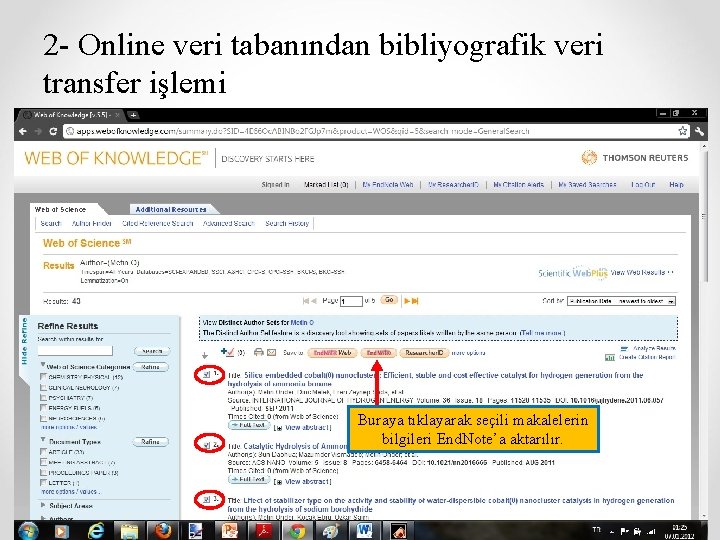Reload the page with the refresh icon
Screen dimensions: 720x540
[53, 131]
